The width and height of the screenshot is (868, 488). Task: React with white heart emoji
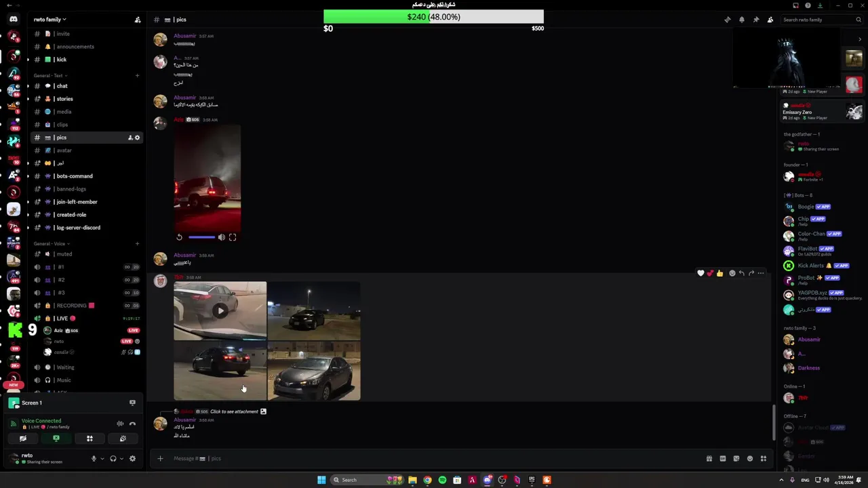point(701,273)
